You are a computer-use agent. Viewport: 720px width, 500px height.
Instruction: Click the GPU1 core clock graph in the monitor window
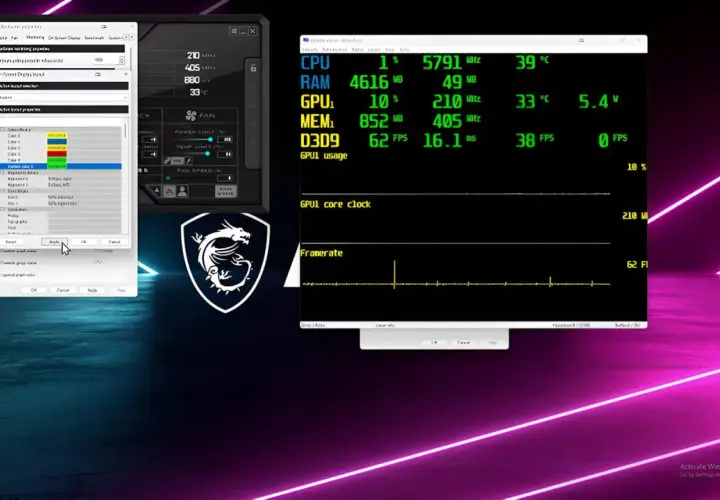click(456, 226)
